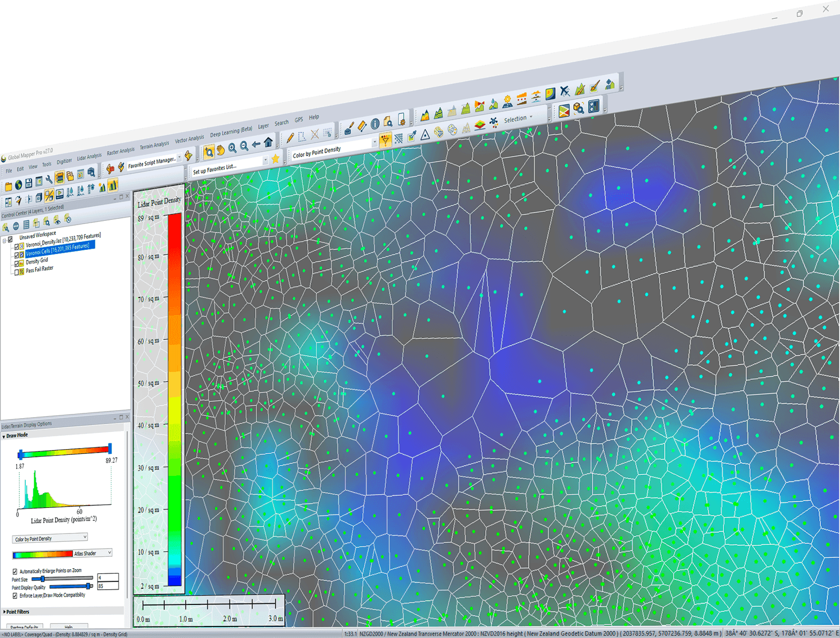Select the Voronoi Cells layer row

click(60, 249)
